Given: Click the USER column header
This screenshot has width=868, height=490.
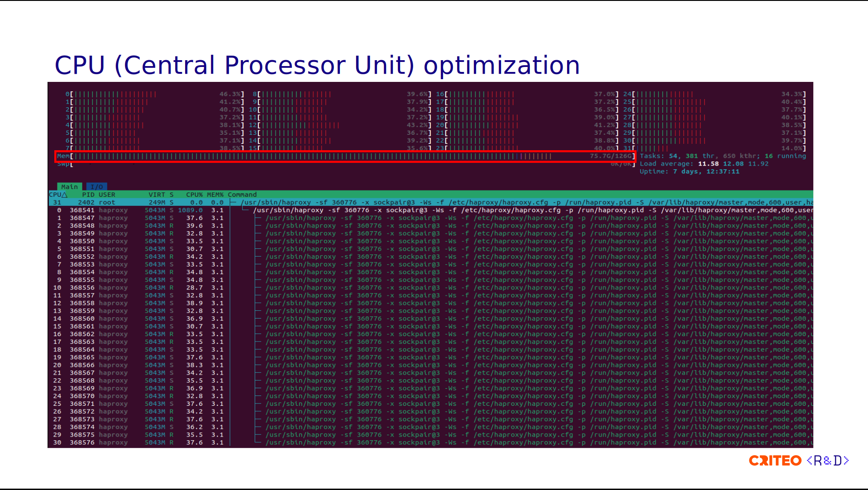Looking at the screenshot, I should [x=107, y=195].
